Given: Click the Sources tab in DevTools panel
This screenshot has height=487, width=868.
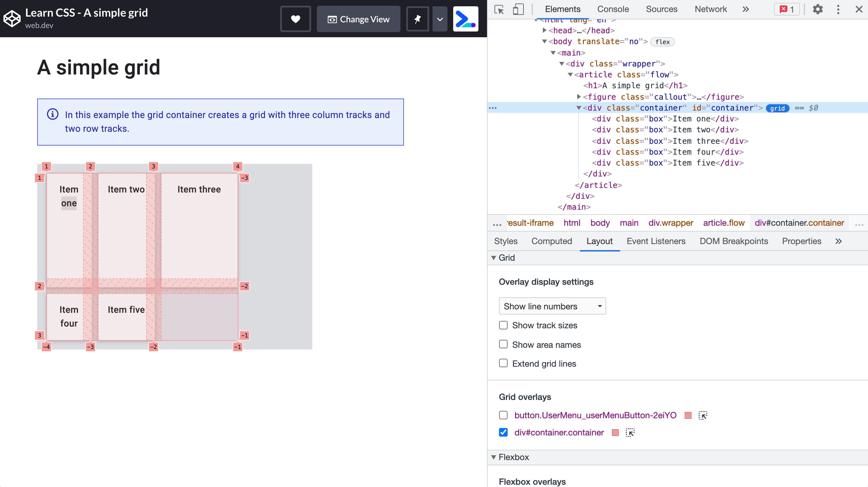Looking at the screenshot, I should (662, 9).
